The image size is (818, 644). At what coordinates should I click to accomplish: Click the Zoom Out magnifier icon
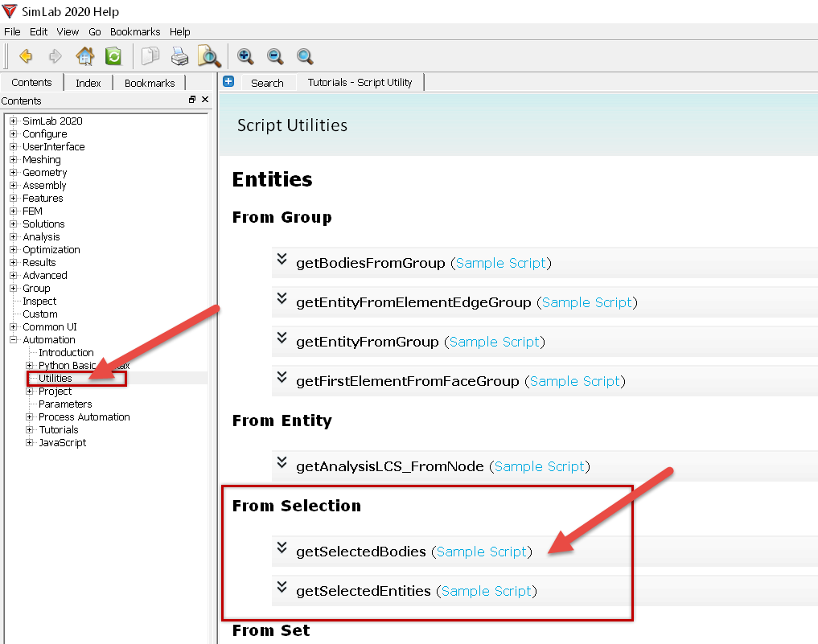tap(275, 56)
